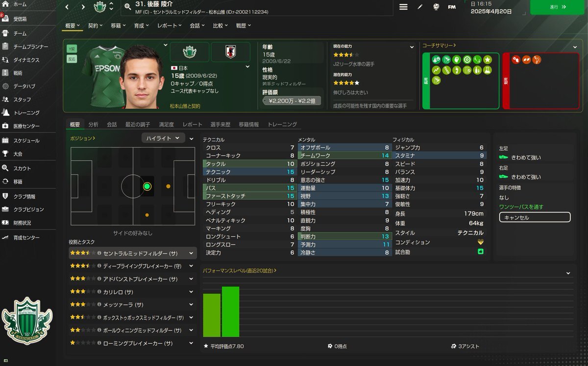Open Dynamics (ダイナミクス) in sidebar
Viewport: 588px width, 366px height.
click(x=26, y=60)
